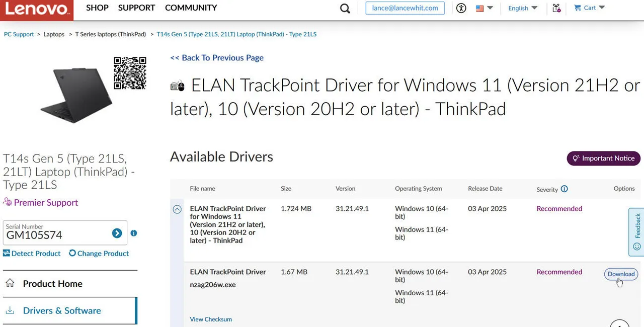Click the serial number info icon
The height and width of the screenshot is (327, 644).
(x=134, y=233)
